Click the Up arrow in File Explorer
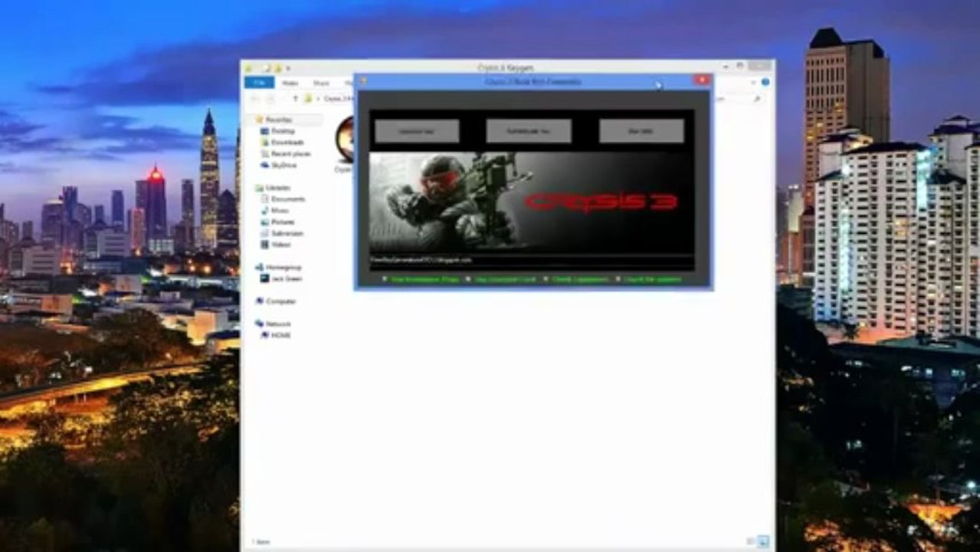Image resolution: width=980 pixels, height=552 pixels. pyautogui.click(x=295, y=99)
